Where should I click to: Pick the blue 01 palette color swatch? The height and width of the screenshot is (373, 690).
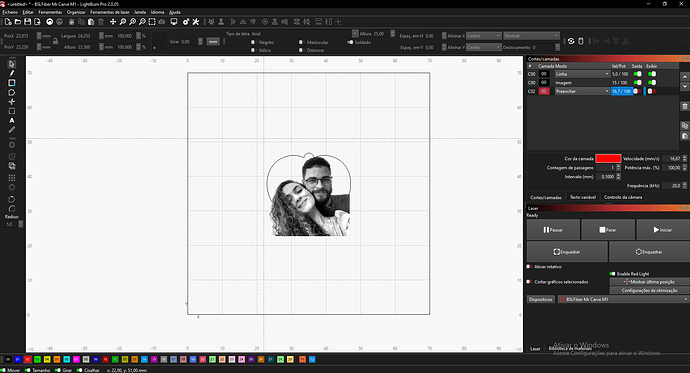pyautogui.click(x=18, y=359)
